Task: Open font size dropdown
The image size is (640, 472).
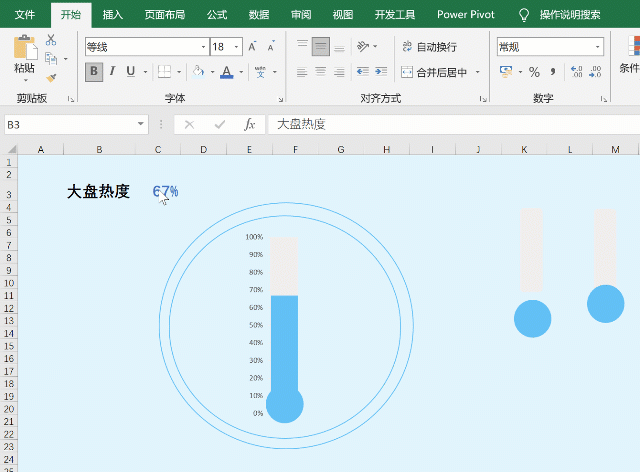Action: (236, 47)
